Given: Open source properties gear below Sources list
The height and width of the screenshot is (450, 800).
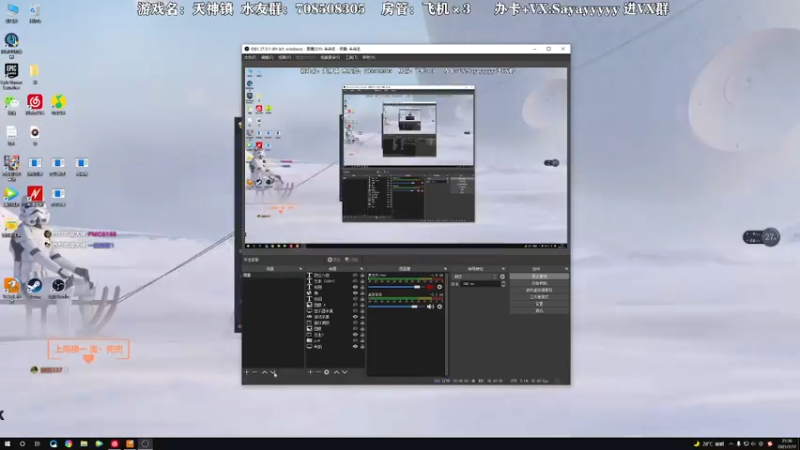Looking at the screenshot, I should coord(327,372).
